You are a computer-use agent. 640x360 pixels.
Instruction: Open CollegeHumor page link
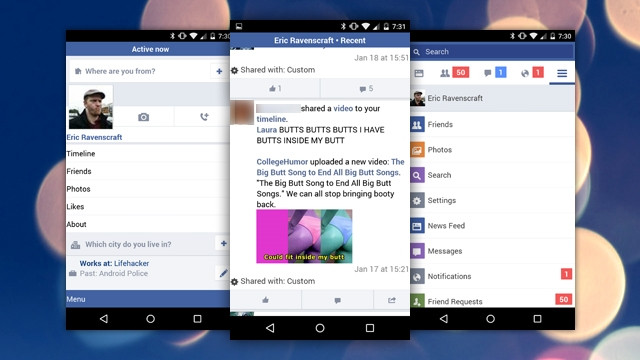tap(282, 162)
